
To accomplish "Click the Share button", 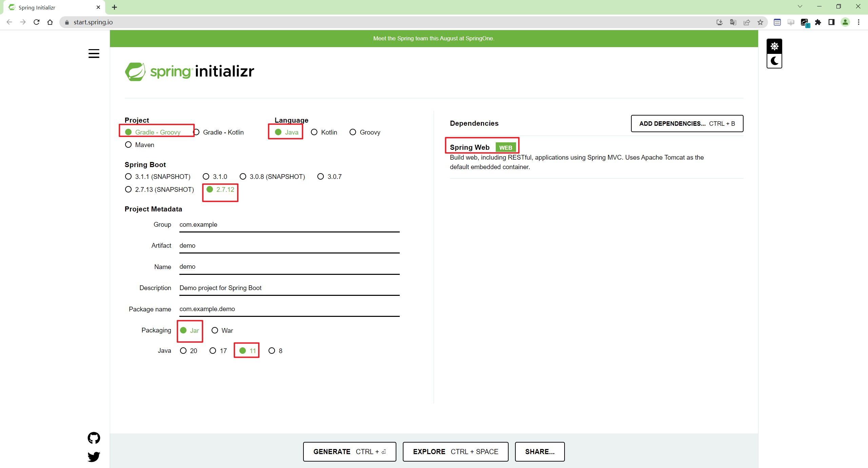I will point(540,451).
